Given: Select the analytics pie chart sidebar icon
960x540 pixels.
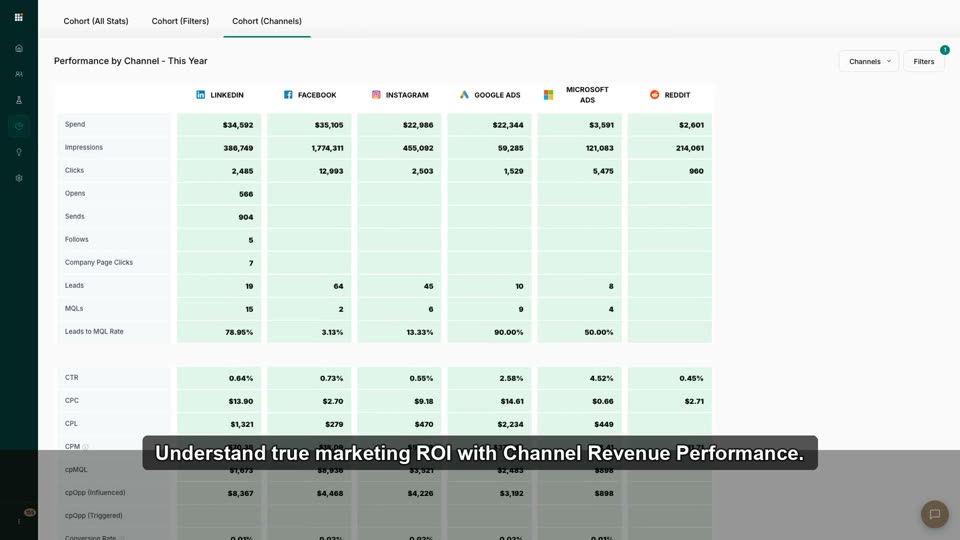Looking at the screenshot, I should pyautogui.click(x=19, y=126).
